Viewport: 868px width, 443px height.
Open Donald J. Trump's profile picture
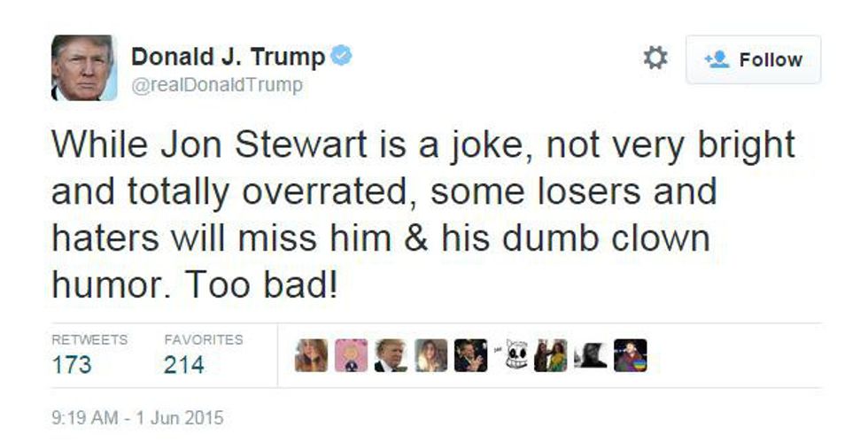pos(84,67)
